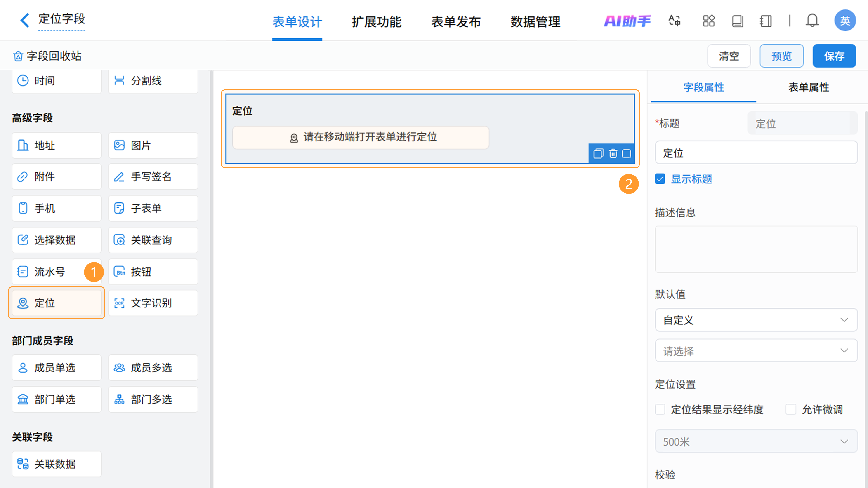Enable 定位结果显示经纬度 checkbox
Viewport: 868px width, 488px height.
pos(660,409)
